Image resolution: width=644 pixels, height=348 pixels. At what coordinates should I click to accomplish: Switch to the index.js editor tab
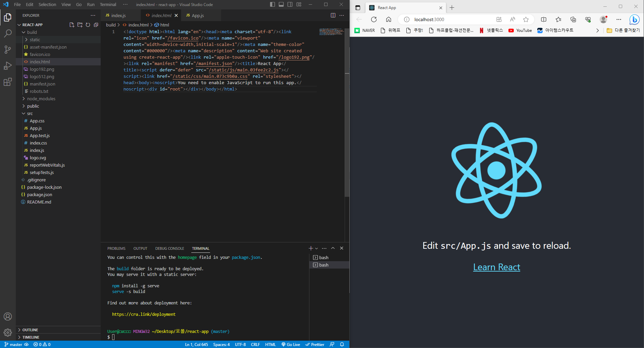coord(118,15)
